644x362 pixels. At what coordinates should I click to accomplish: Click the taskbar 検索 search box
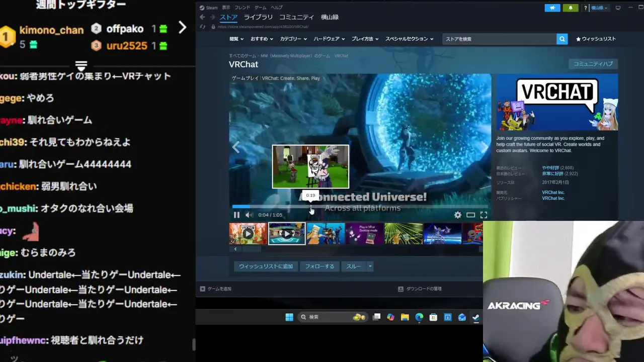(x=332, y=317)
